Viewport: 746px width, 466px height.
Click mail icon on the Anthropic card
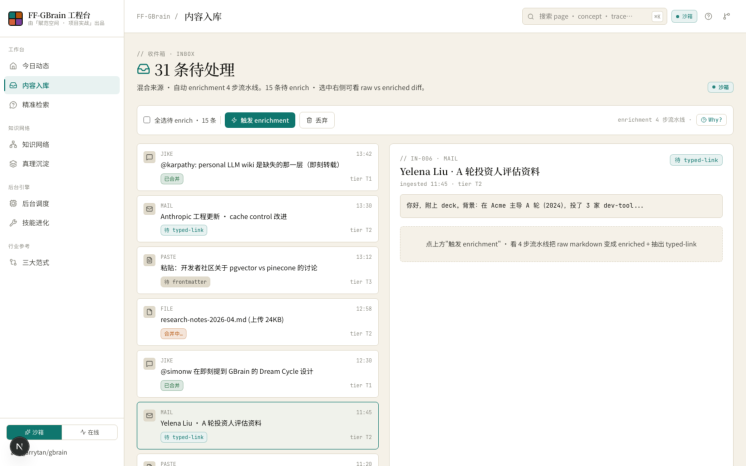(149, 209)
